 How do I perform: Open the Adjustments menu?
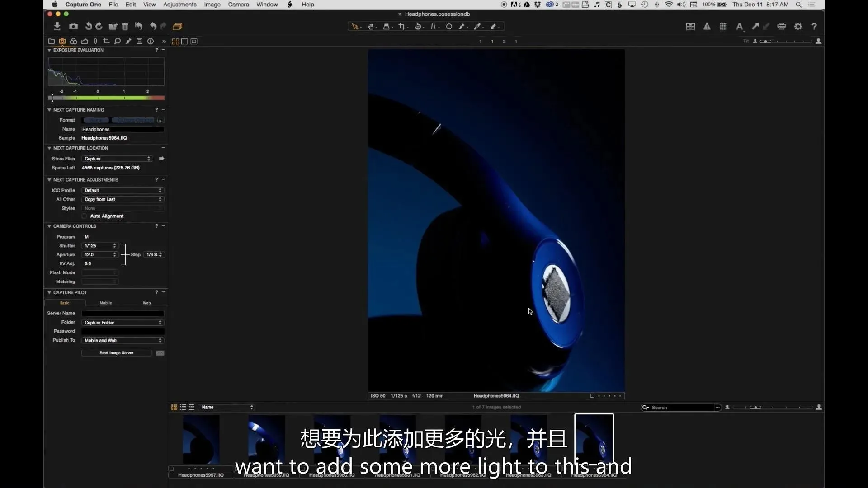pos(179,5)
